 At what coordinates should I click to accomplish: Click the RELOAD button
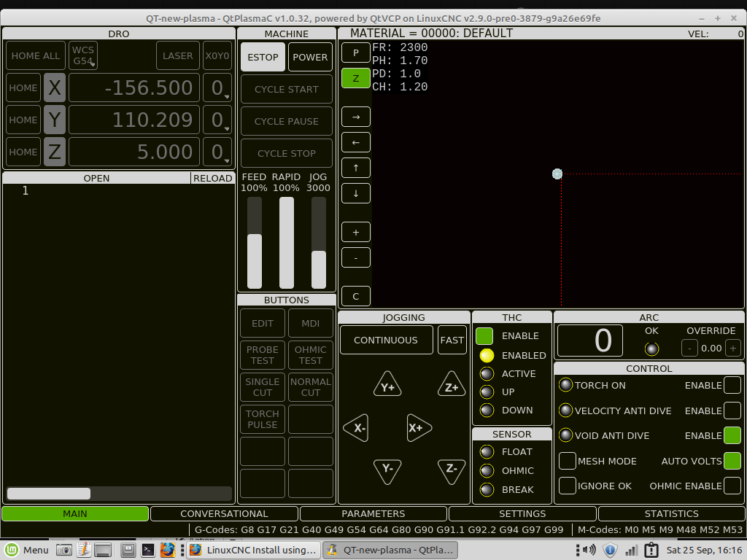pyautogui.click(x=212, y=178)
